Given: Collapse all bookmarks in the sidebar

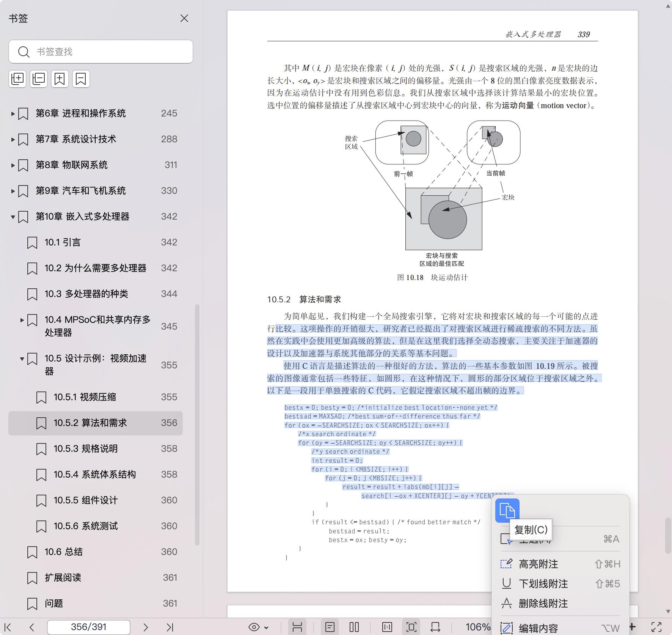Looking at the screenshot, I should point(38,79).
